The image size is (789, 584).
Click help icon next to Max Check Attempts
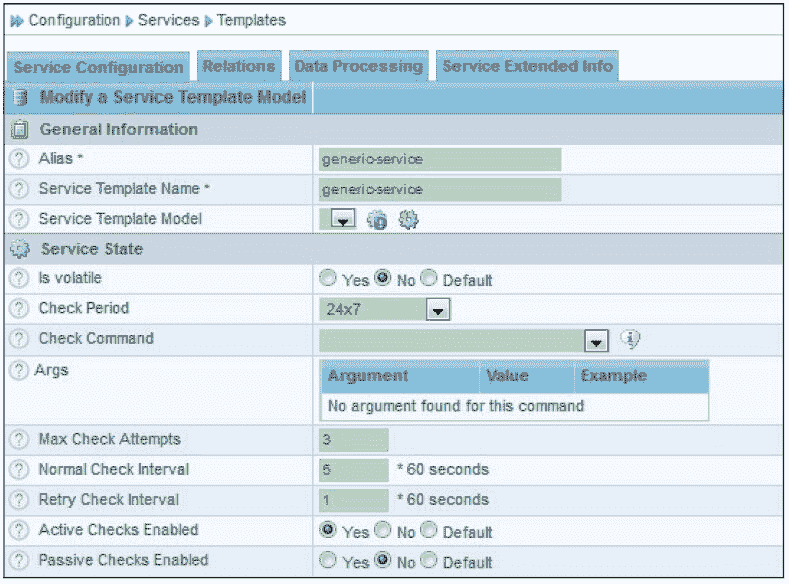coord(18,440)
